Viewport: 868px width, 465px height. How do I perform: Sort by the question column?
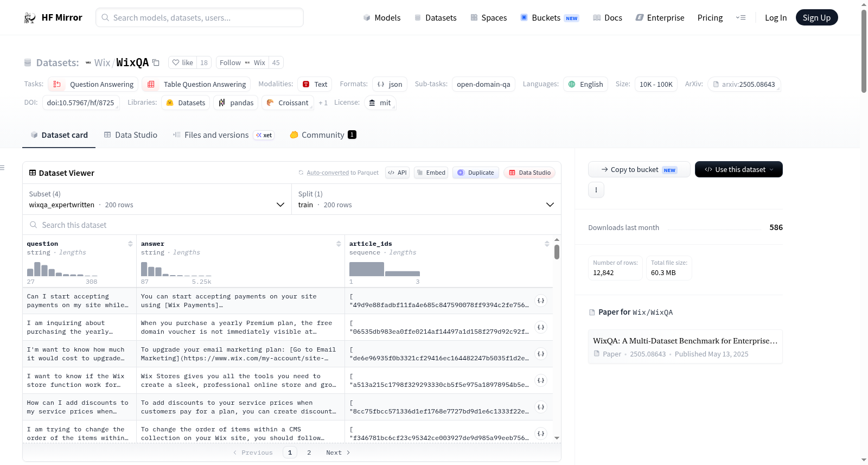tap(130, 244)
